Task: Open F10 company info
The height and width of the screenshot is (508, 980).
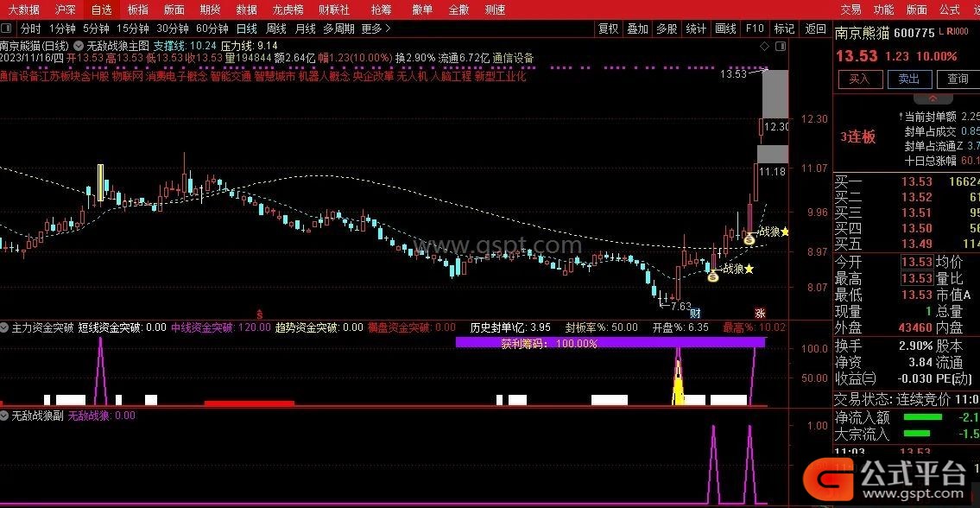Action: 755,29
